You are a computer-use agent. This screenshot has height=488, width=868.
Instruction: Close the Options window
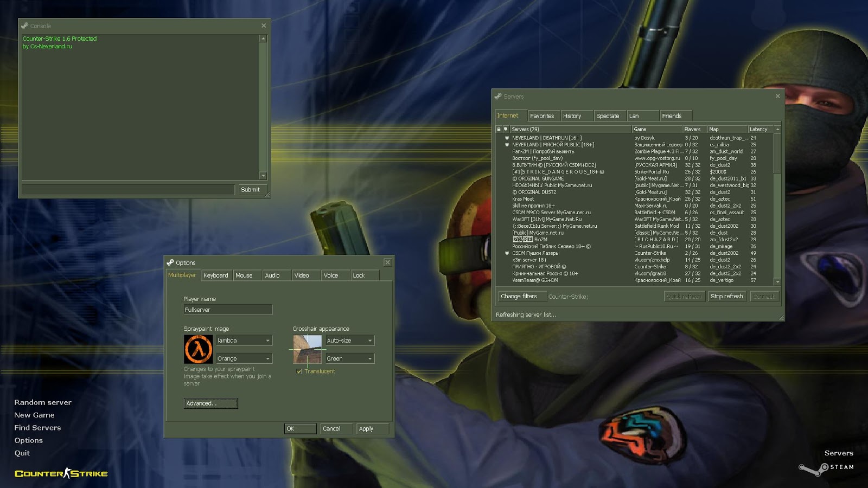coord(387,262)
